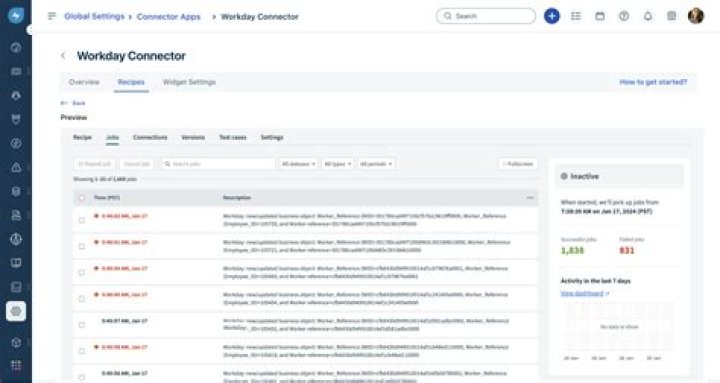Click the Connector Apps breadcrumb link
720x383 pixels.
(169, 17)
